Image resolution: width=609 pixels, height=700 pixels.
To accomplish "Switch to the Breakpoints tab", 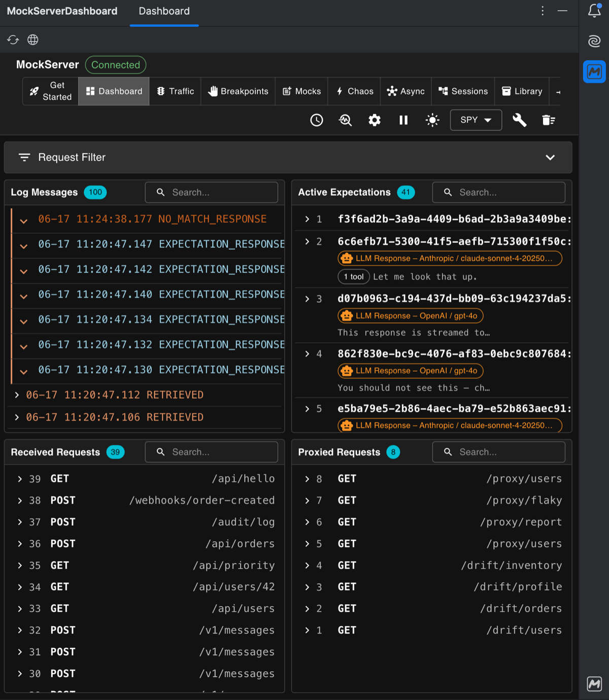I will point(238,91).
